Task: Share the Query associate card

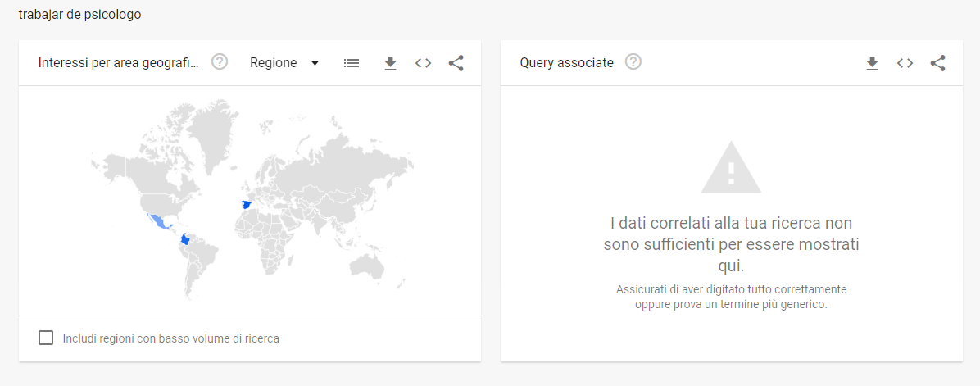Action: [938, 63]
